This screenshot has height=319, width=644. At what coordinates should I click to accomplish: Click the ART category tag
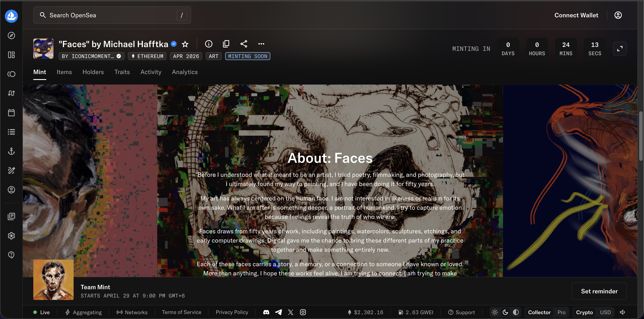(x=214, y=56)
